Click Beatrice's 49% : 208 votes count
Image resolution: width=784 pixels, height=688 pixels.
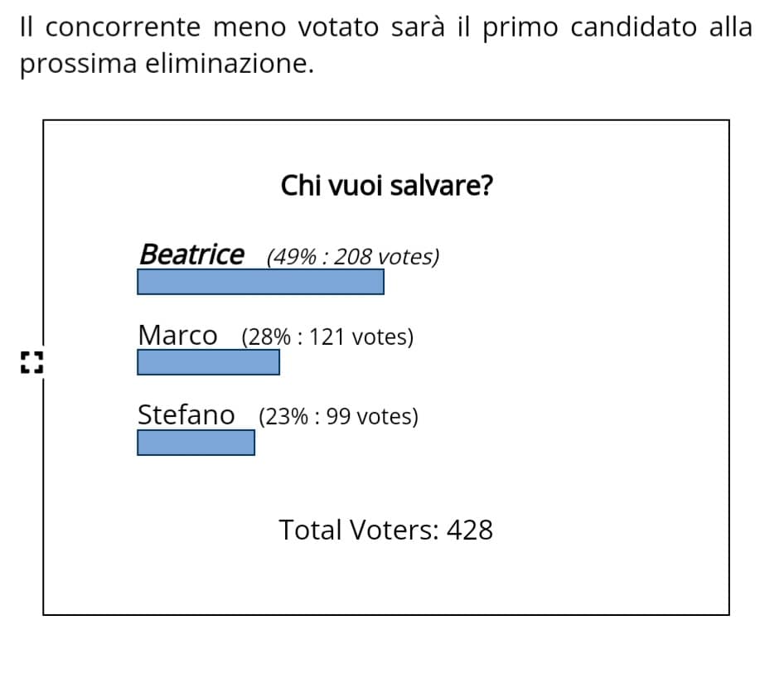pyautogui.click(x=353, y=257)
